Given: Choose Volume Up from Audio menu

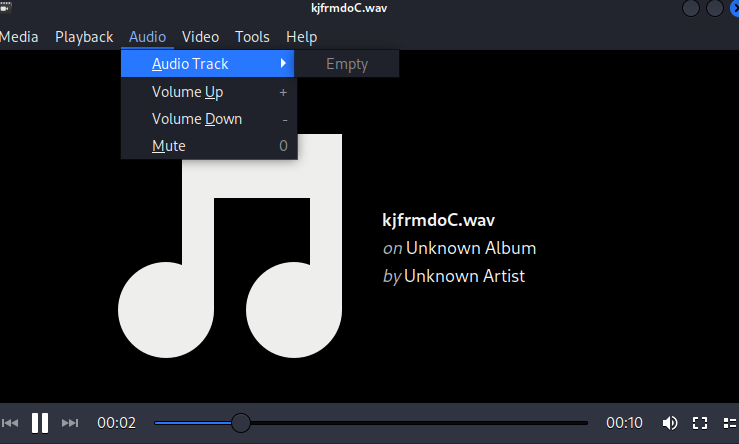Looking at the screenshot, I should point(209,92).
